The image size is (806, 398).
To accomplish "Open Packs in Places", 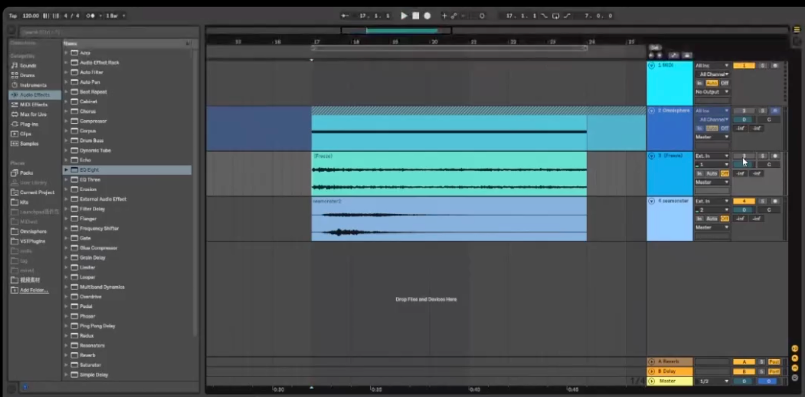I will (x=23, y=173).
